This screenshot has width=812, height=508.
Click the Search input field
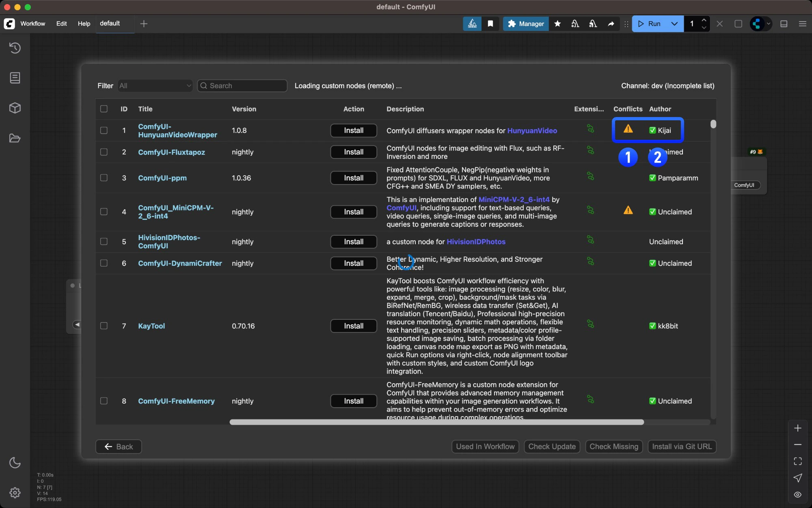point(242,86)
